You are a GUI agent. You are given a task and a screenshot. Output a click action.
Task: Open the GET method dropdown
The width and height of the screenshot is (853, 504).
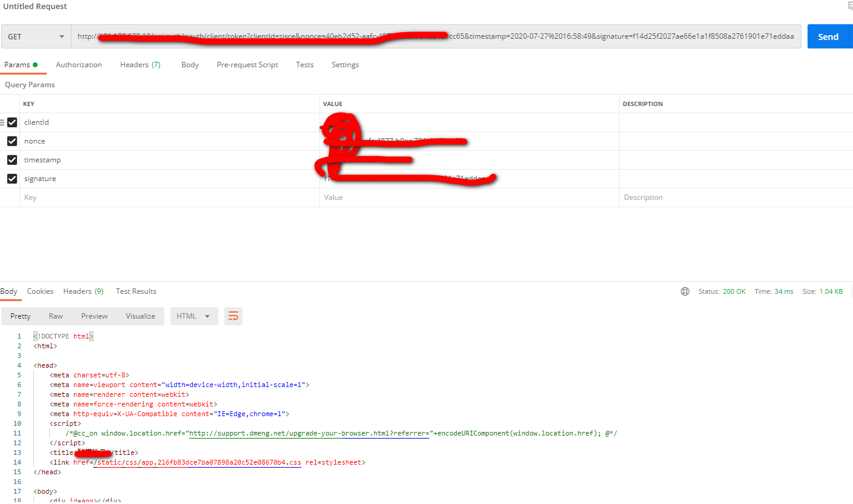click(x=36, y=36)
